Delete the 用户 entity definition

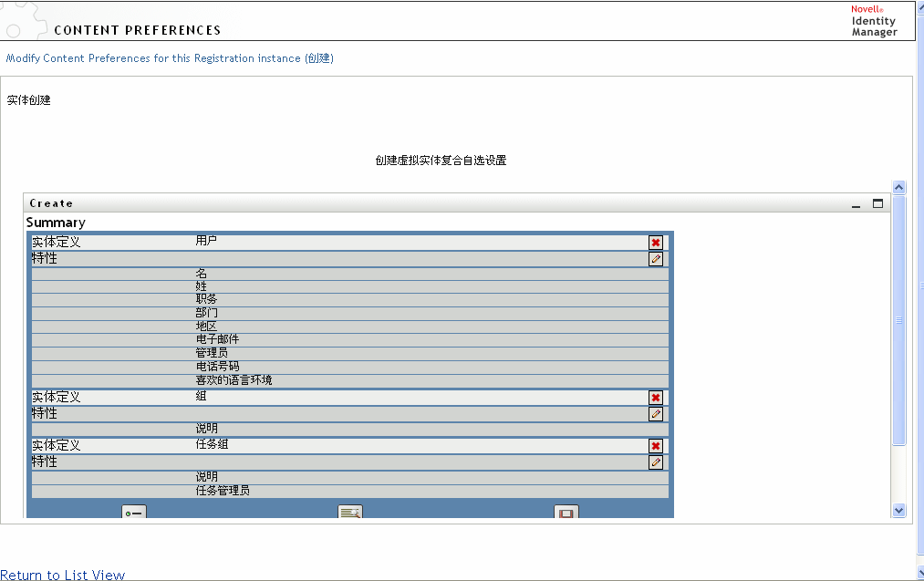(x=655, y=242)
